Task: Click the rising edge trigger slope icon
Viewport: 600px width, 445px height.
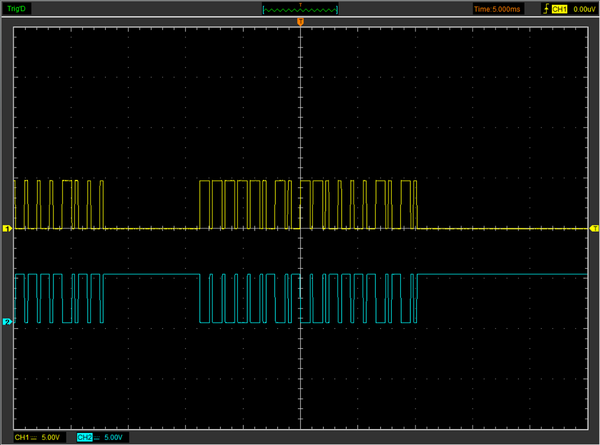Action: pos(546,8)
